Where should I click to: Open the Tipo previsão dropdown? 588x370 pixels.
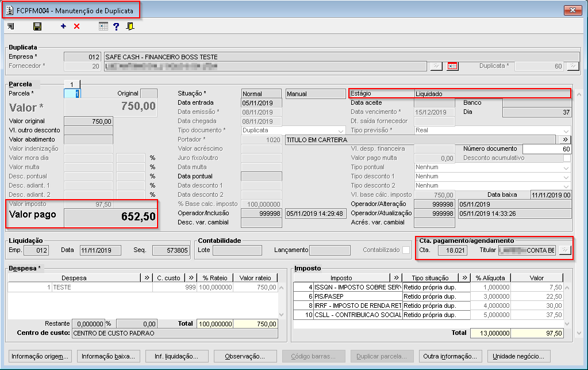pos(566,131)
